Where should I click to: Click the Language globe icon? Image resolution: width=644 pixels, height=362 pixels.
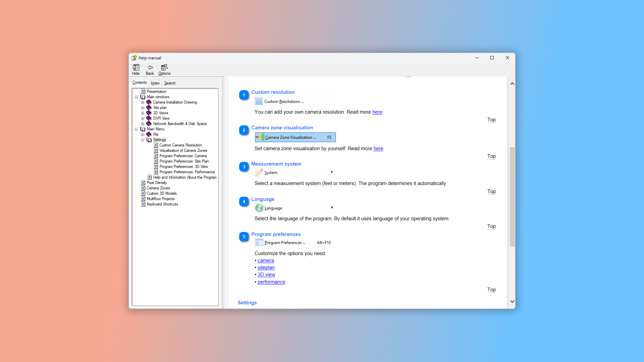point(259,208)
